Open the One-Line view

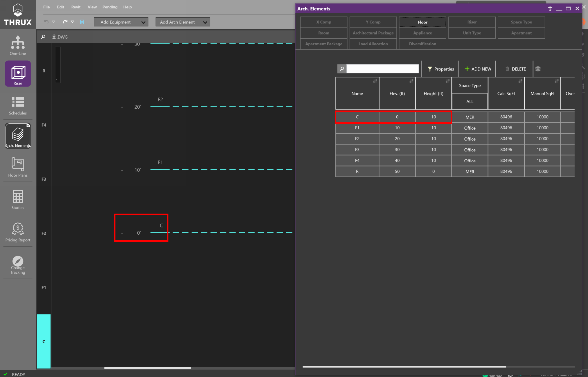click(x=18, y=45)
